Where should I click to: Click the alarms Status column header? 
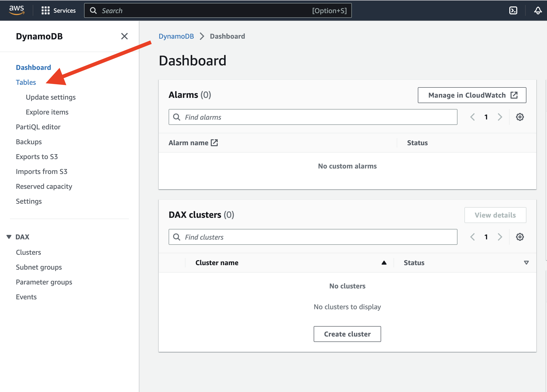coord(417,143)
